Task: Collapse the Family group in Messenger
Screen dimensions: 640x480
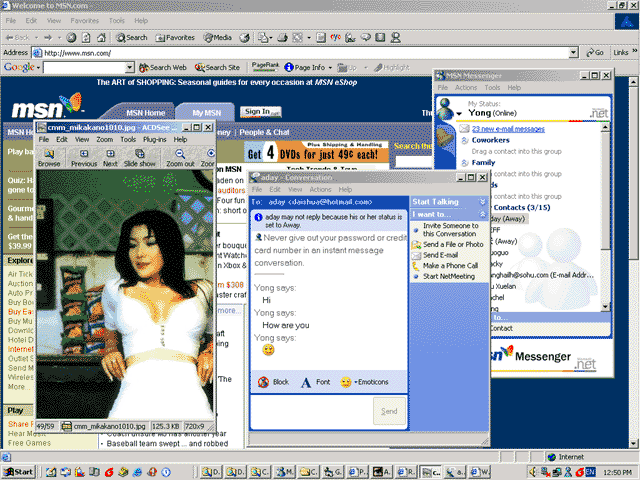Action: [464, 163]
